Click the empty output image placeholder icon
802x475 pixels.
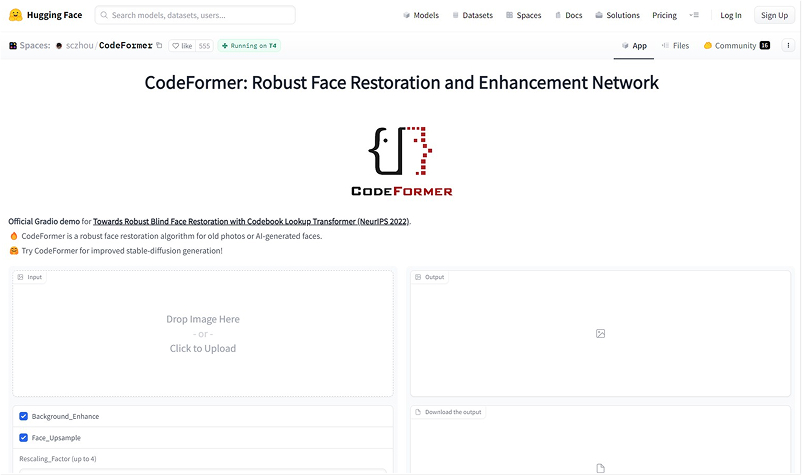point(600,334)
